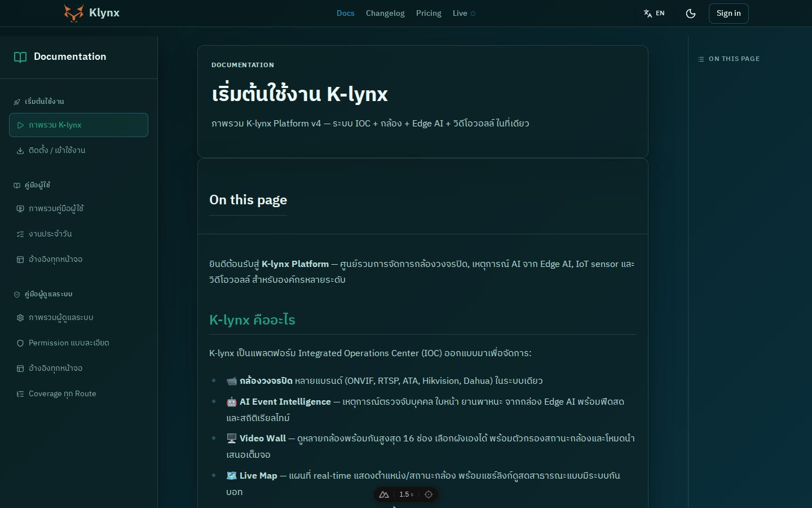Click the title เริ่มต้นใช้งาน K-lynx

tap(299, 94)
